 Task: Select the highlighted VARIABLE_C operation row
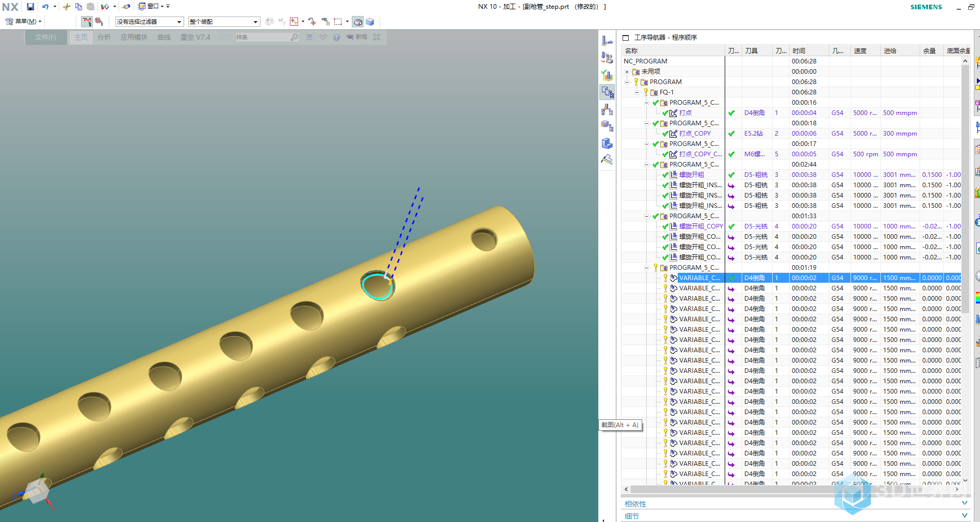tap(791, 278)
